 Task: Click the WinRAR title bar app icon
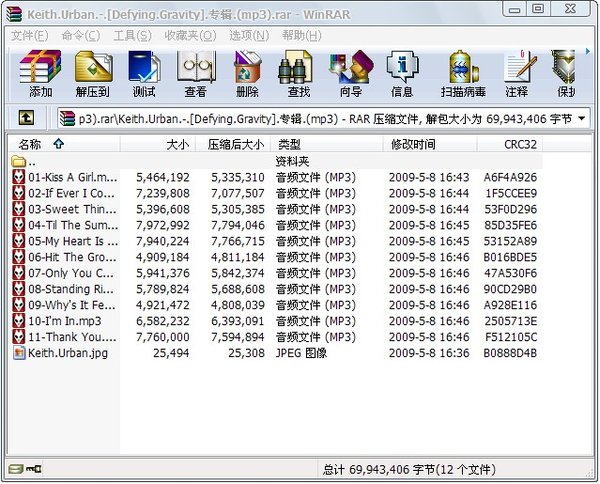[x=15, y=14]
